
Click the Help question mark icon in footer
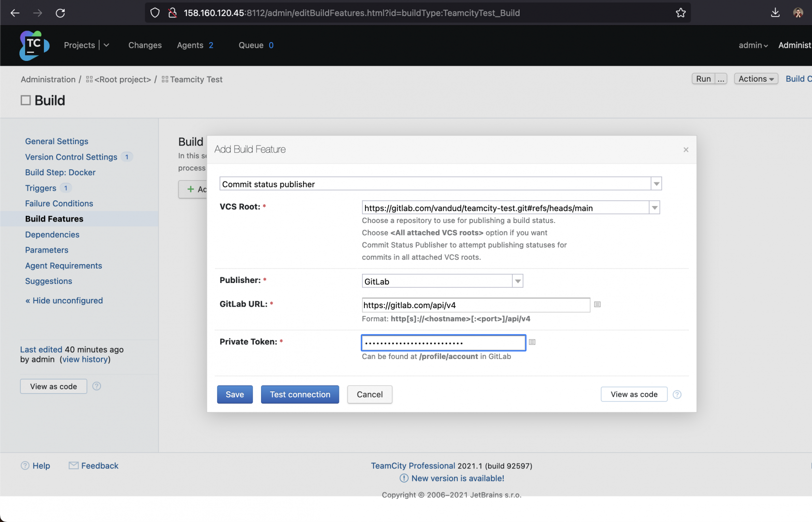coord(25,465)
